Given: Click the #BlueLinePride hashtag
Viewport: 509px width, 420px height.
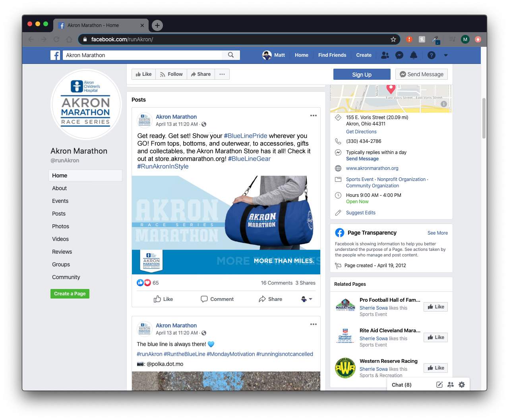Looking at the screenshot, I should pos(246,136).
